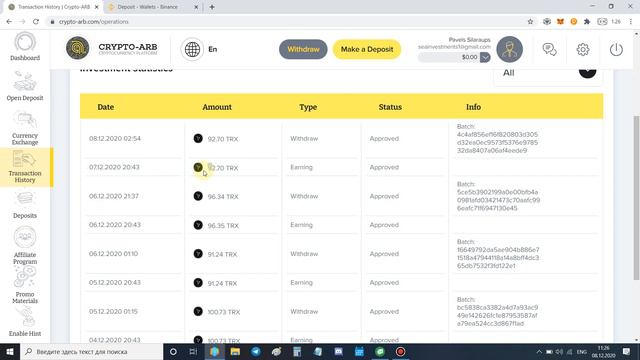This screenshot has height=360, width=640.
Task: Click the Type column header
Action: [308, 107]
